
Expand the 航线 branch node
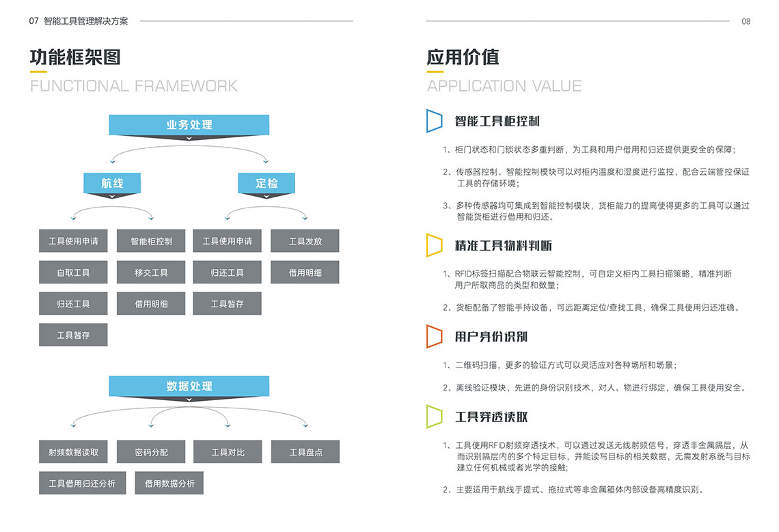pos(112,183)
